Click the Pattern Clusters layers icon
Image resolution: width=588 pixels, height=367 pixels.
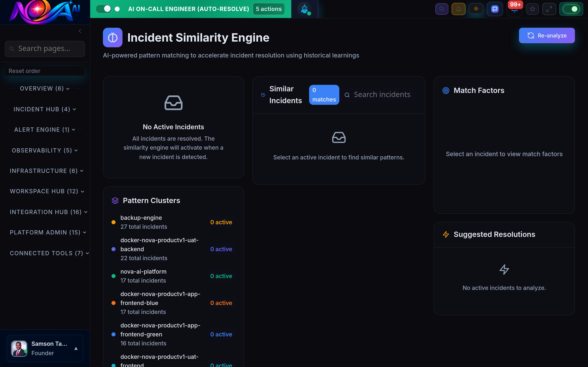[x=115, y=200]
